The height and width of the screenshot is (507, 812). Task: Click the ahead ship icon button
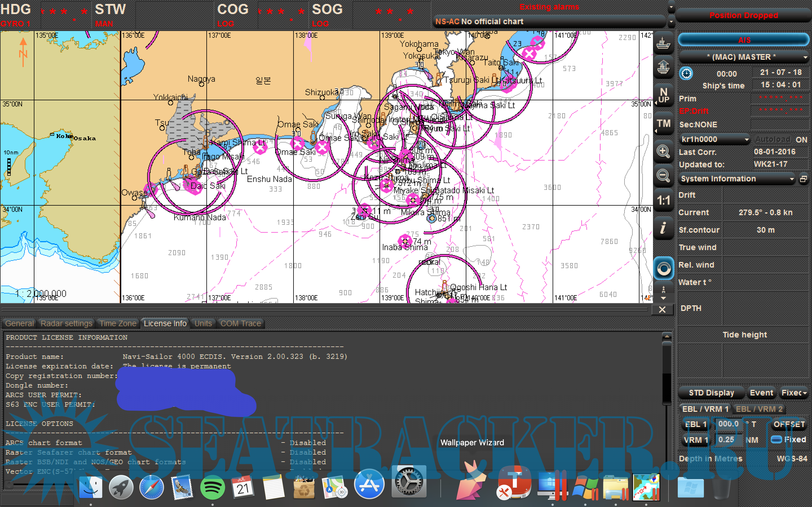click(x=663, y=67)
